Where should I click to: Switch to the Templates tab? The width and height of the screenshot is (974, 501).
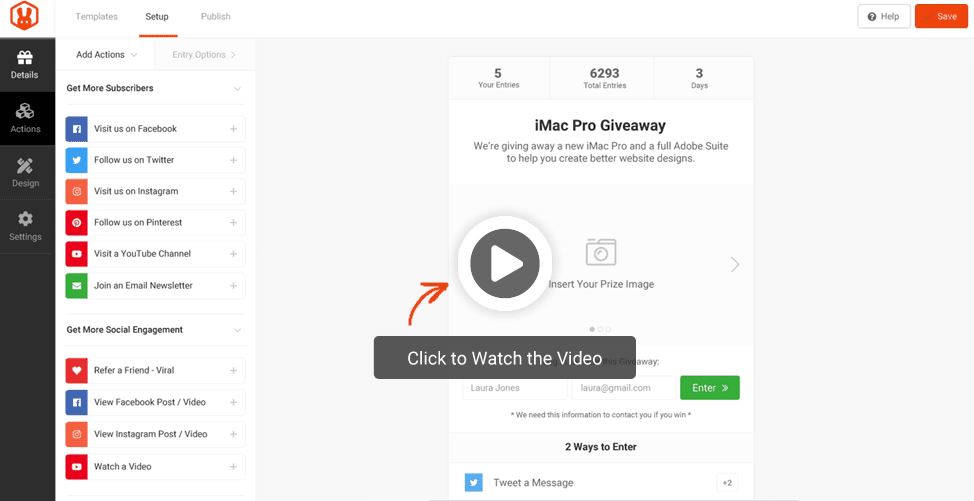point(96,17)
